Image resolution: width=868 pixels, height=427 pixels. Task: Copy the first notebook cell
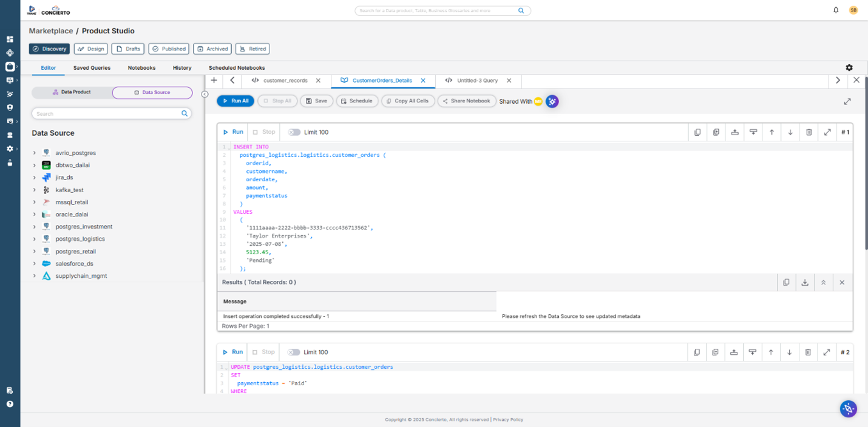pyautogui.click(x=697, y=132)
